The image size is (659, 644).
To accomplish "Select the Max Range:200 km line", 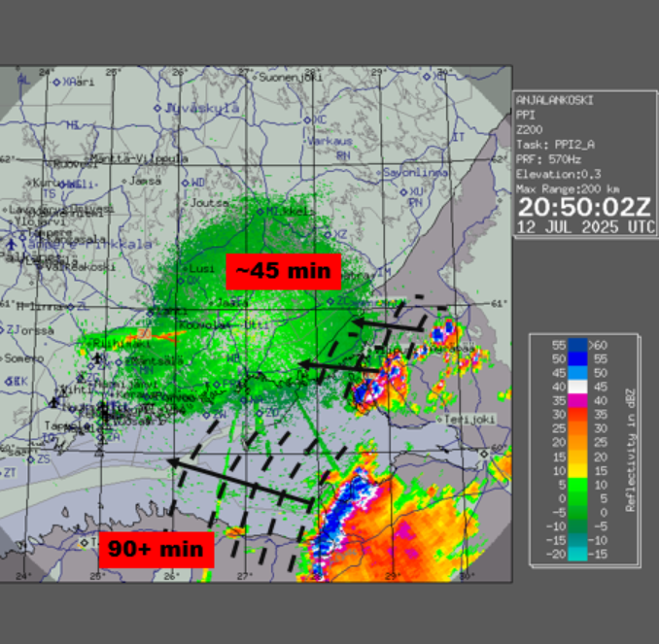I will [x=568, y=189].
